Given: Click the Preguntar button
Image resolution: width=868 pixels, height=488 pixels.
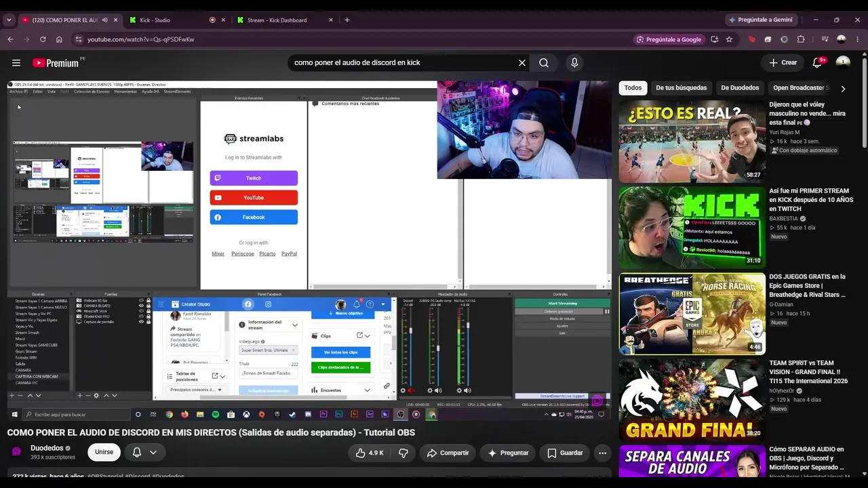Looking at the screenshot, I should 508,453.
